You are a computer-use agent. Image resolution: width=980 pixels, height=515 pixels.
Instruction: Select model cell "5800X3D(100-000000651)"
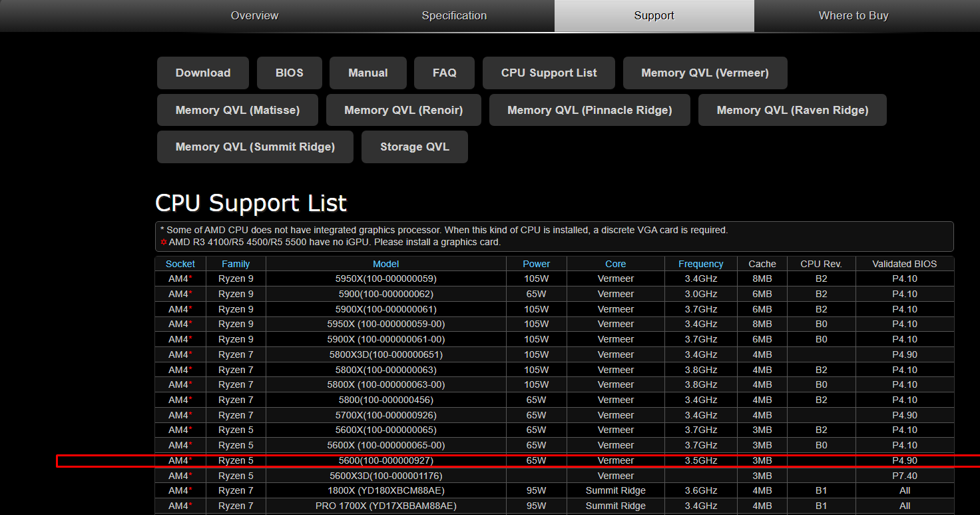(386, 354)
